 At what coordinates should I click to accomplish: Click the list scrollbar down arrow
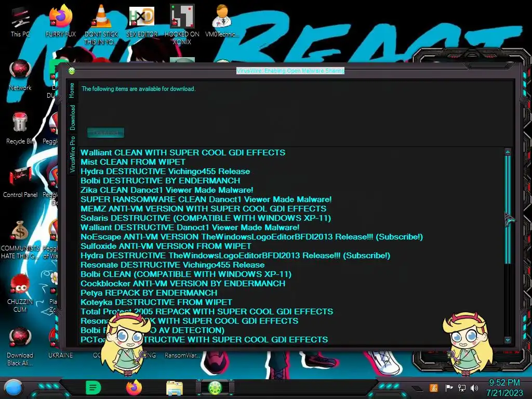coord(508,340)
